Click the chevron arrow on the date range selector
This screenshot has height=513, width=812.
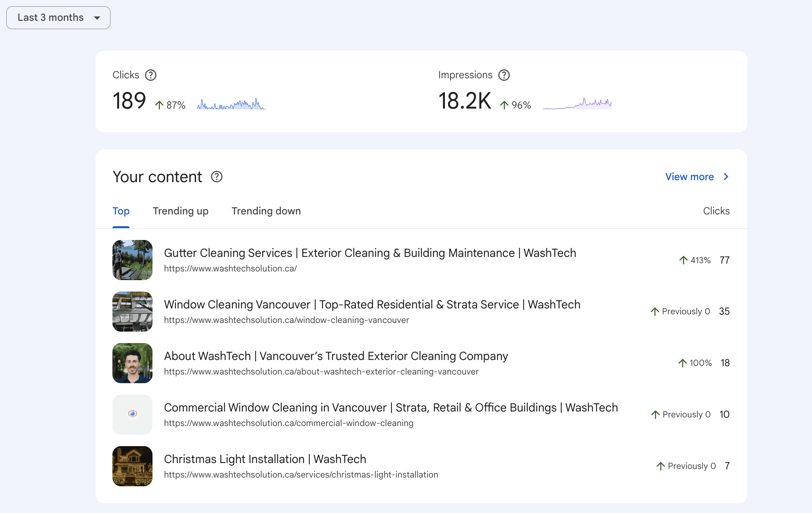pos(98,18)
